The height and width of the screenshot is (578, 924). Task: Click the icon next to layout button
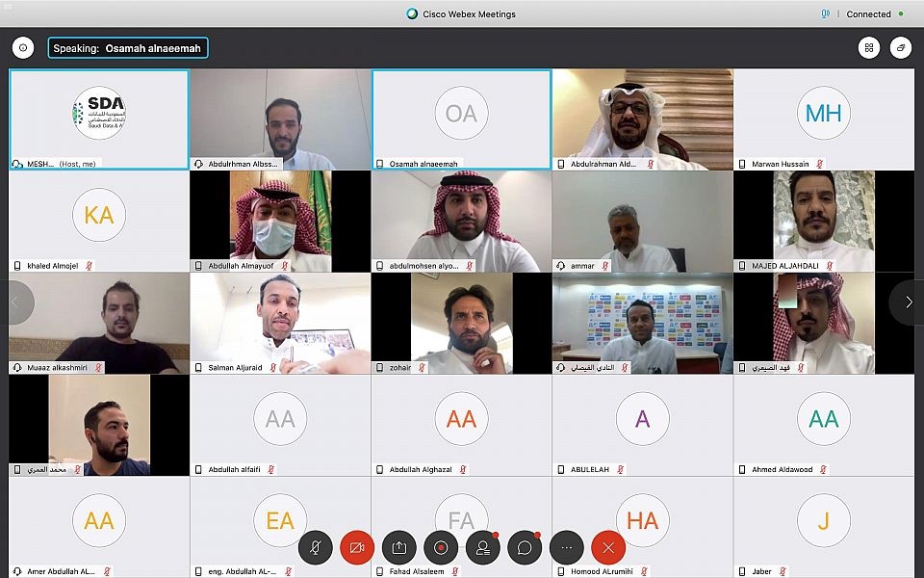pyautogui.click(x=901, y=48)
